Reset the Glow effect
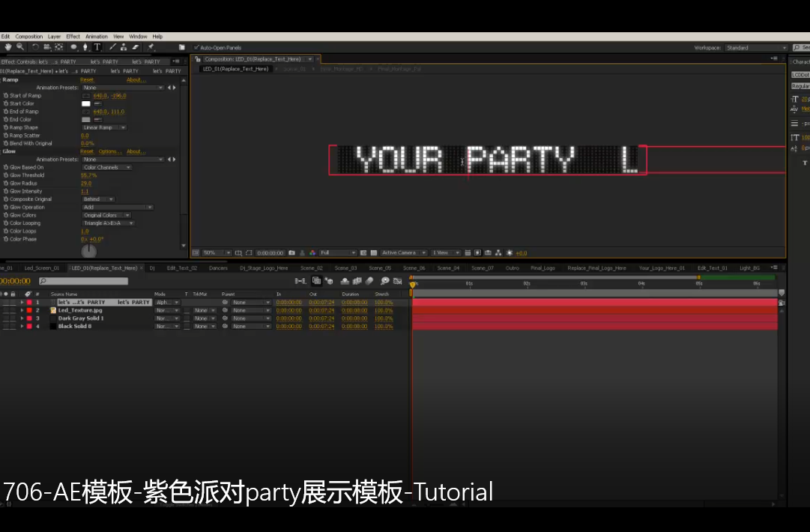The image size is (810, 532). tap(87, 151)
